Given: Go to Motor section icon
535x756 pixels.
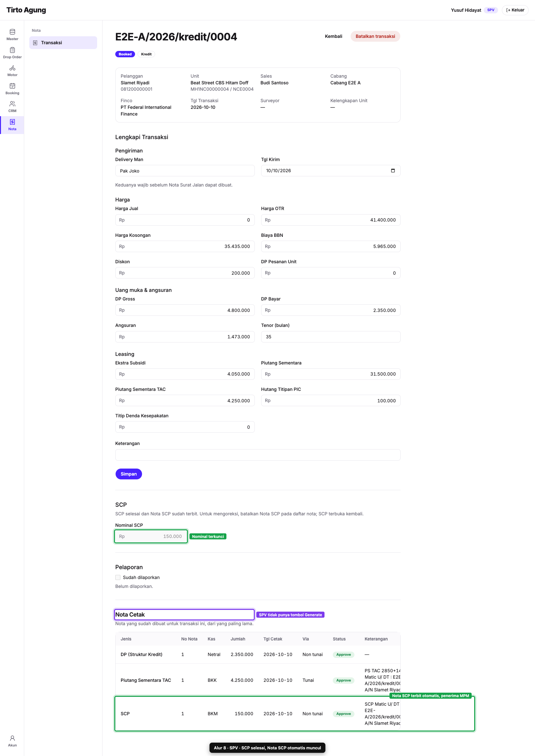Looking at the screenshot, I should [x=12, y=68].
